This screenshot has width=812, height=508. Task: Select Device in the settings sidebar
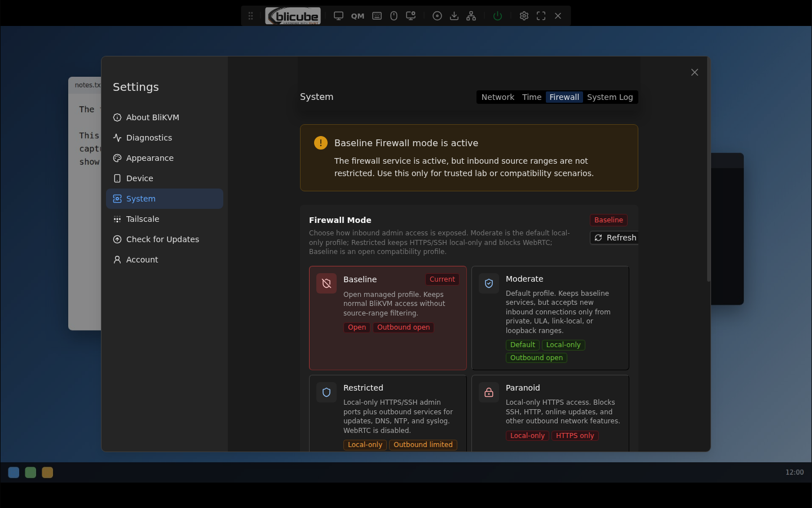point(165,178)
